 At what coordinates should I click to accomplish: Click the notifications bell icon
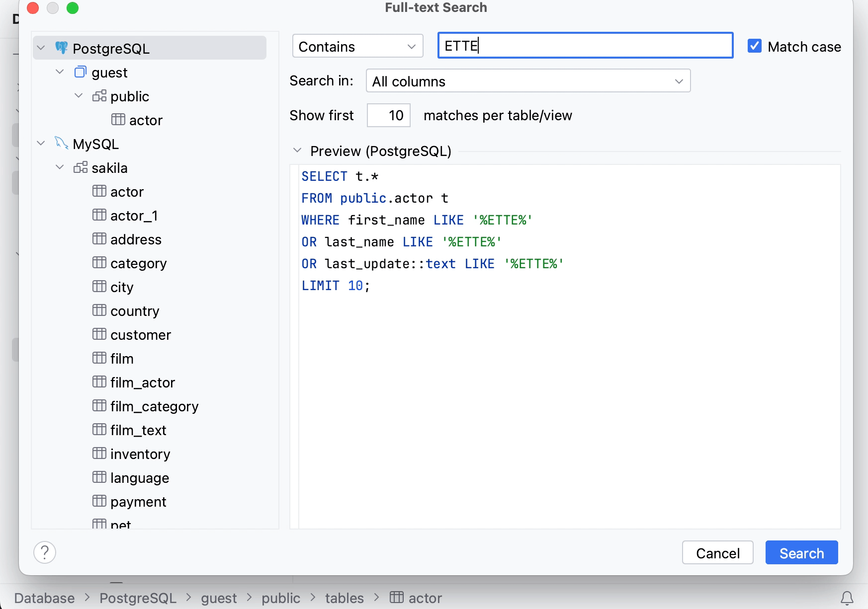[847, 598]
